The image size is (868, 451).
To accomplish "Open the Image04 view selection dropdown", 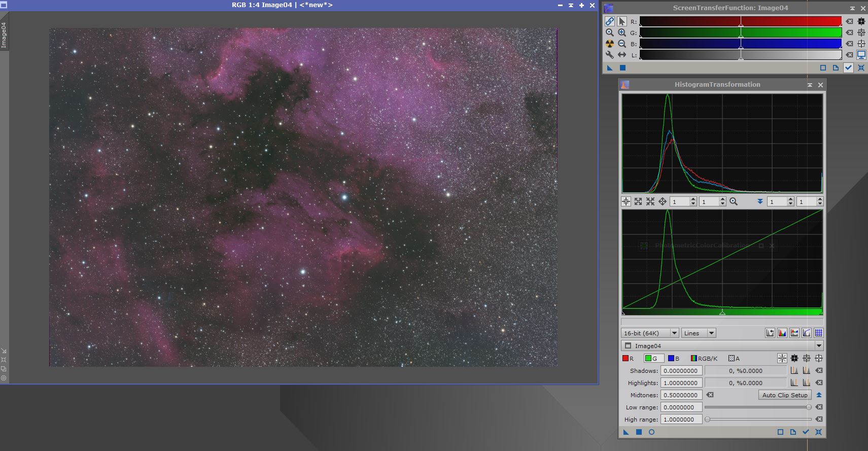I will [722, 345].
